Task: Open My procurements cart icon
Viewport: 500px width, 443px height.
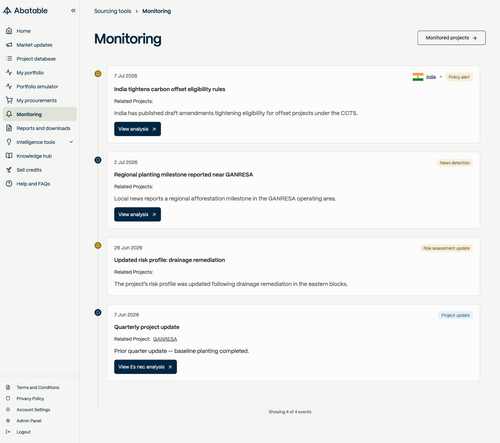Action: (x=9, y=100)
